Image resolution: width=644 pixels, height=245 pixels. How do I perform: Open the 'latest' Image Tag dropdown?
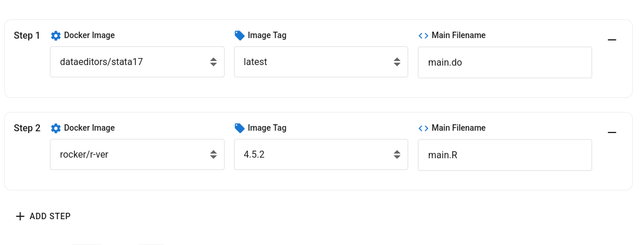321,62
